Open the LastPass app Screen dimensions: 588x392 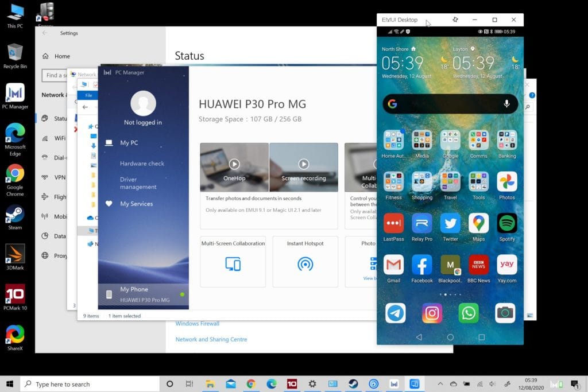[393, 223]
